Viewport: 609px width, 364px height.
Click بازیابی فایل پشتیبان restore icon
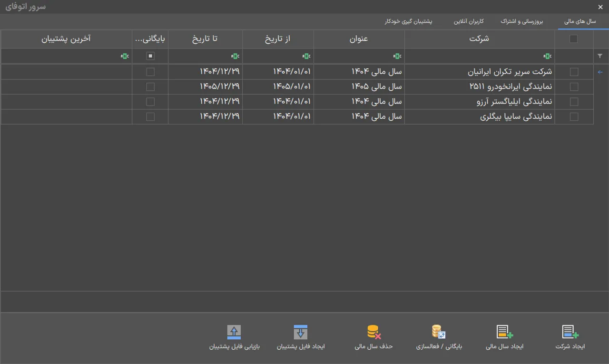pos(234,332)
